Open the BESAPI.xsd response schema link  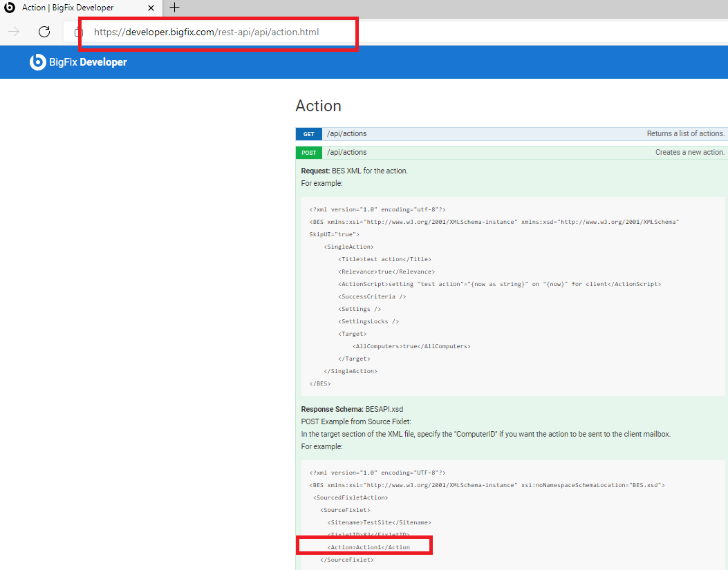384,408
